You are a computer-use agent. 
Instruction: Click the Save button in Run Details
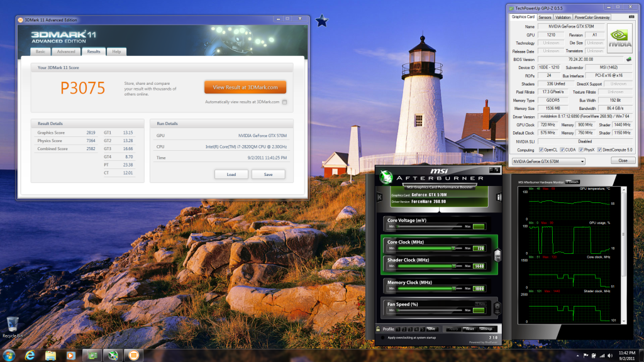coord(268,175)
